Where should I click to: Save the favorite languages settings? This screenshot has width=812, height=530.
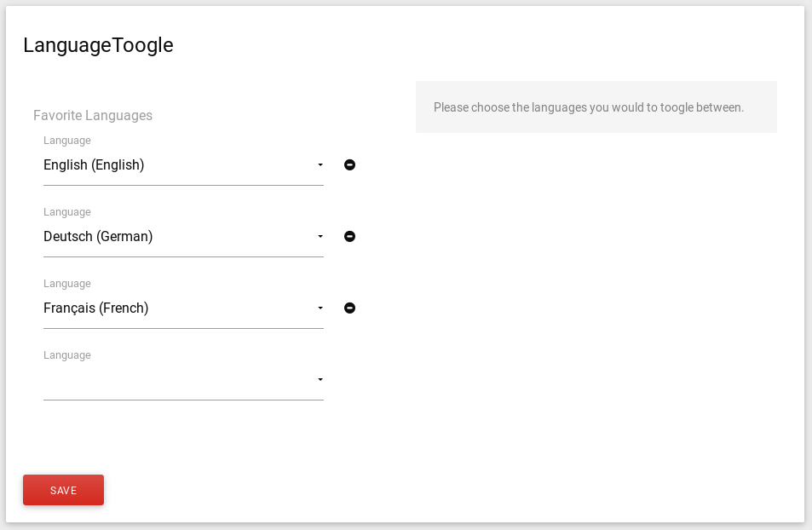coord(63,490)
